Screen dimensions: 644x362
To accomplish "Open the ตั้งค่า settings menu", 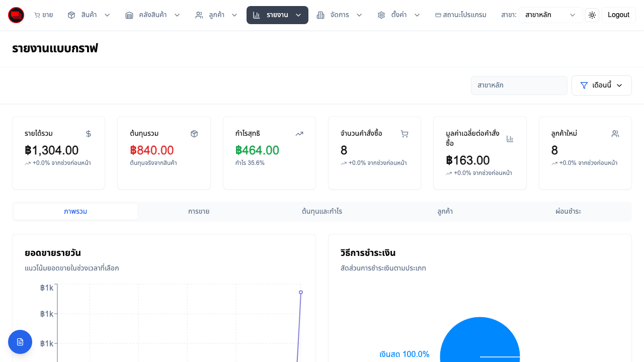I will tap(398, 15).
